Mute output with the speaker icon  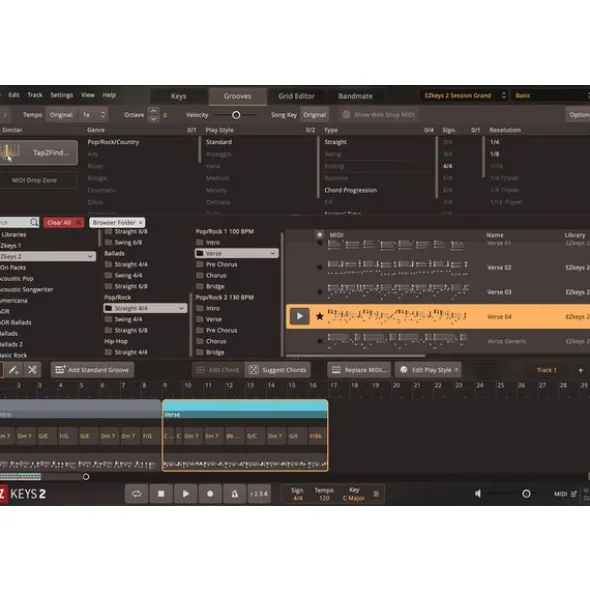click(478, 493)
